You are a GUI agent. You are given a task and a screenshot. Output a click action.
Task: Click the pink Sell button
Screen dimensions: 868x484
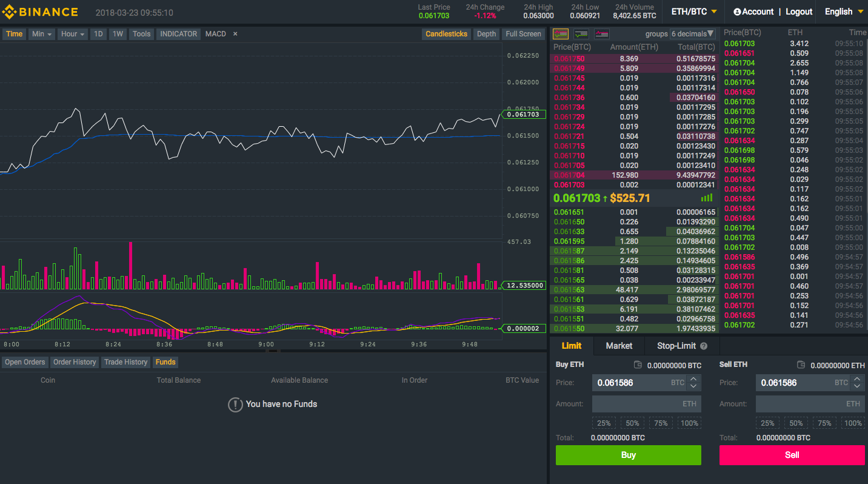(x=792, y=455)
